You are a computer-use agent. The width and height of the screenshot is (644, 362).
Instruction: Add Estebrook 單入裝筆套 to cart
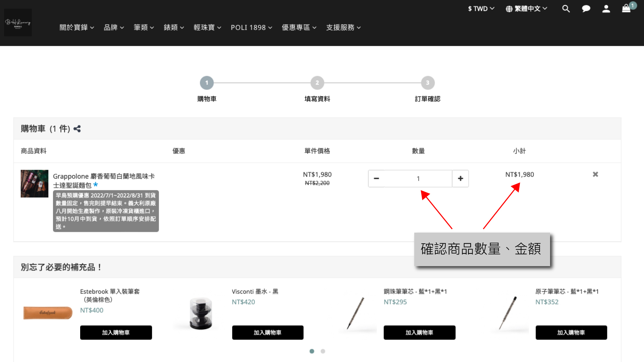(116, 333)
